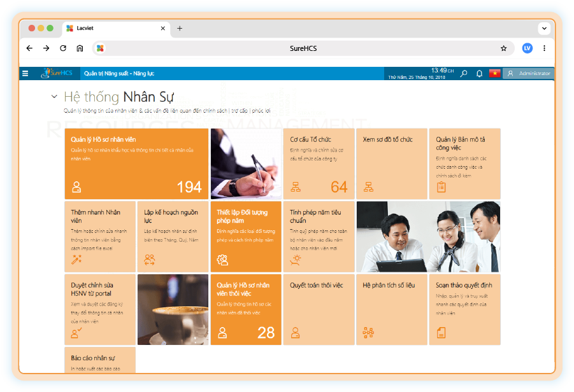Image resolution: width=574 pixels, height=392 pixels.
Task: Go back in browser
Action: [30, 48]
